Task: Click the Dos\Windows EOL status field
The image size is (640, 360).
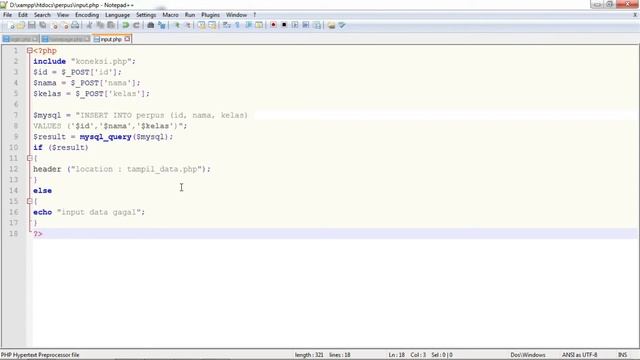Action: 528,355
